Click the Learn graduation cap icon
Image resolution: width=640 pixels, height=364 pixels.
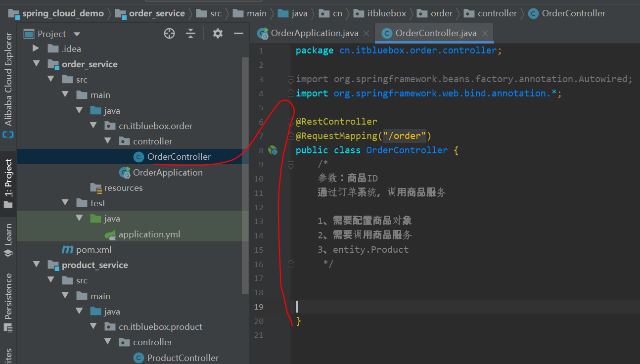click(x=8, y=253)
